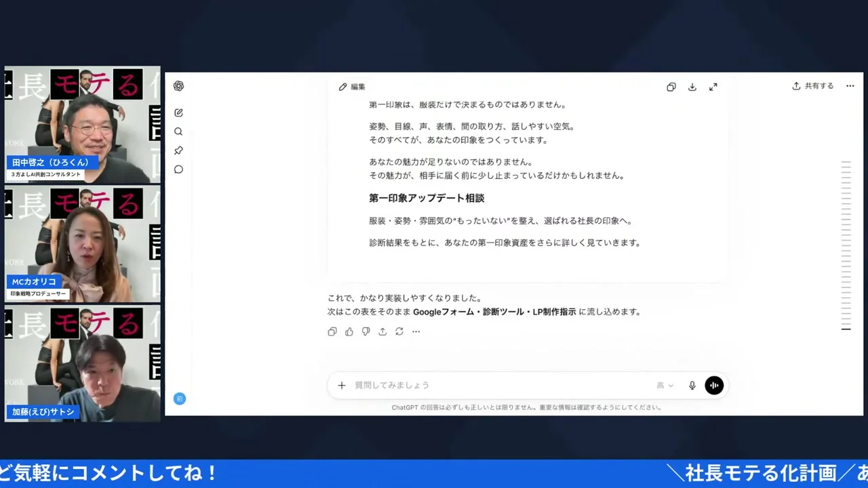
Task: Give the reply a thumbs down
Action: point(366,331)
